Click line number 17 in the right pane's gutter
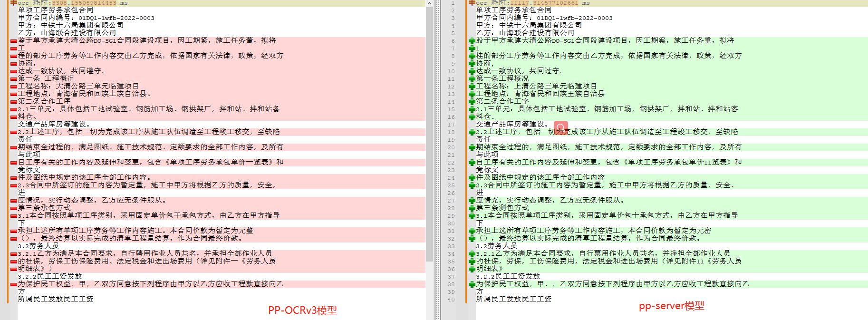868x320 pixels. 451,125
